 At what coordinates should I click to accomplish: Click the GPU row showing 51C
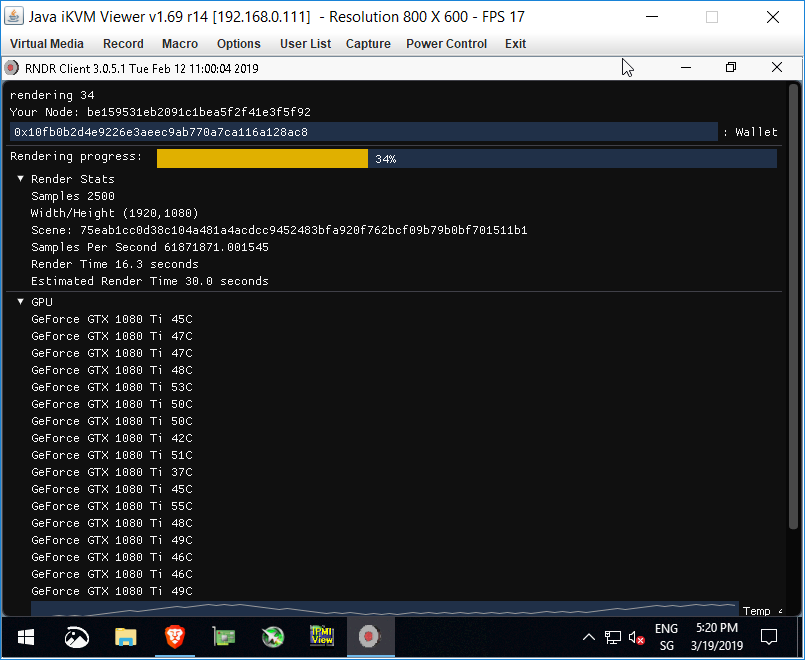[112, 455]
